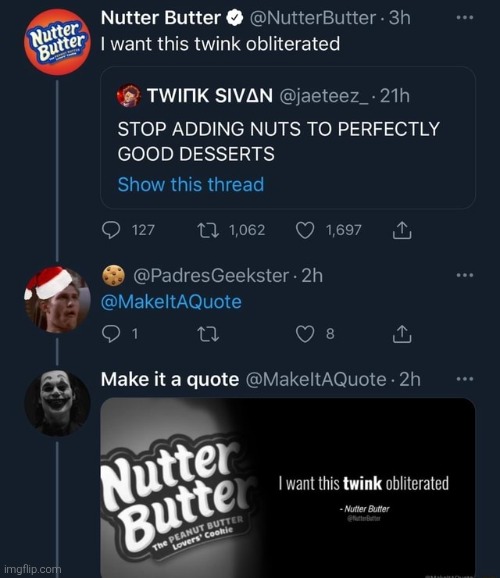Open the Nutter Butter profile avatar
Viewport: 500px width, 578px height.
(x=57, y=42)
